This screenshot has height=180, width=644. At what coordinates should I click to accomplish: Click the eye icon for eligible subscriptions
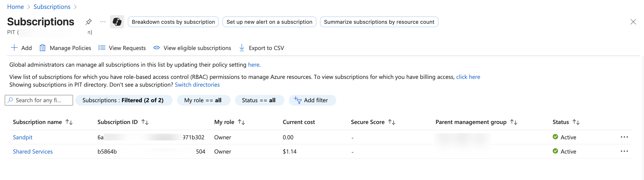pyautogui.click(x=157, y=48)
